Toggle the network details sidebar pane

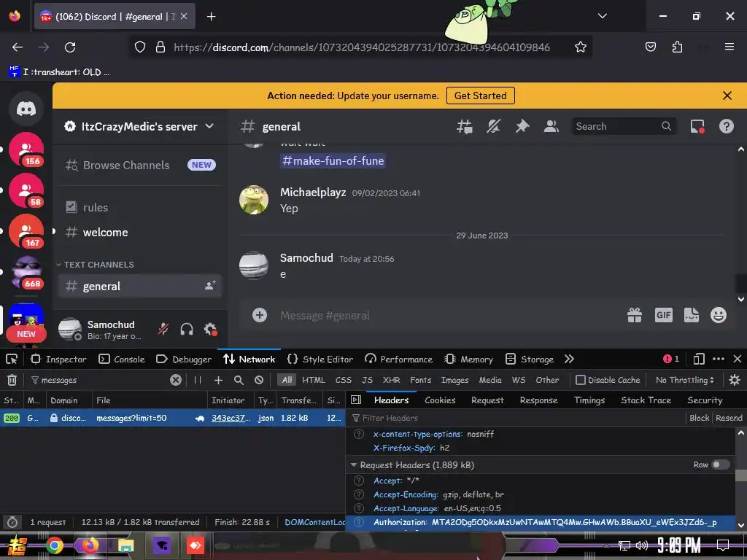point(356,400)
